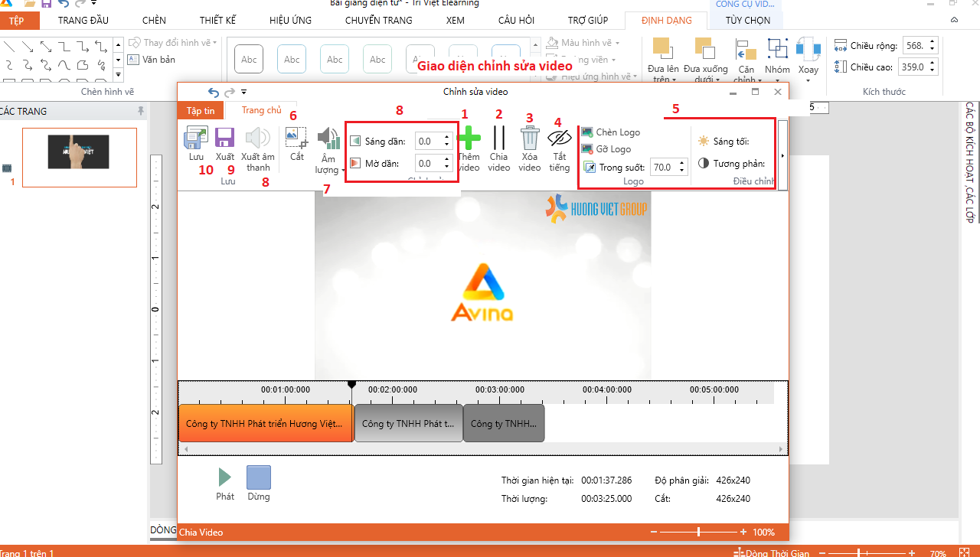Image resolution: width=980 pixels, height=557 pixels.
Task: Click the Trong suốt transparency value field
Action: 663,167
